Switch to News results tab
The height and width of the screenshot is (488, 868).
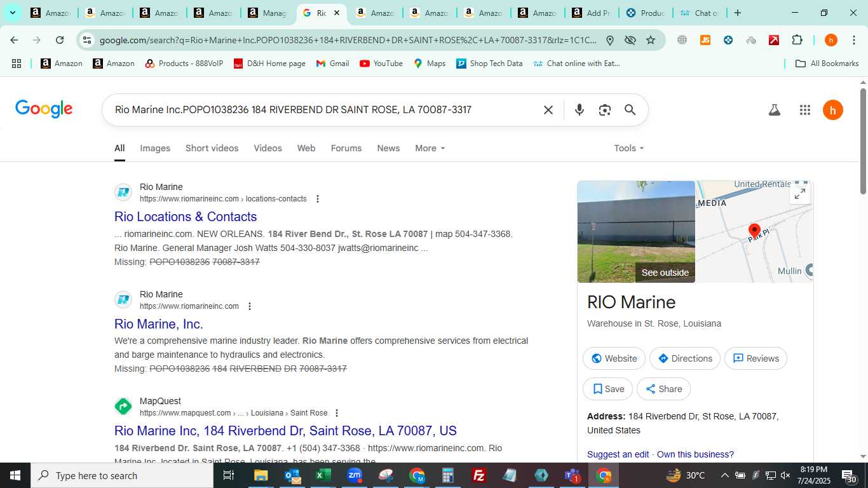[388, 148]
